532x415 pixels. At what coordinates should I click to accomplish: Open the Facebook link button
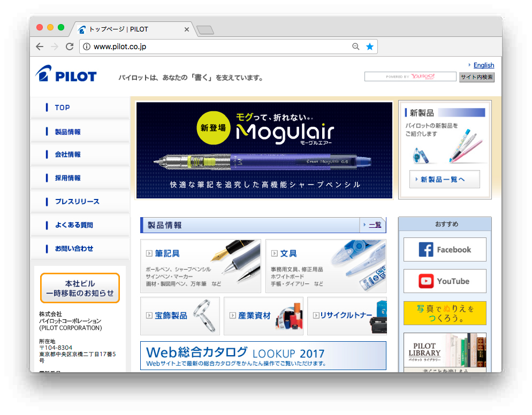pyautogui.click(x=445, y=250)
